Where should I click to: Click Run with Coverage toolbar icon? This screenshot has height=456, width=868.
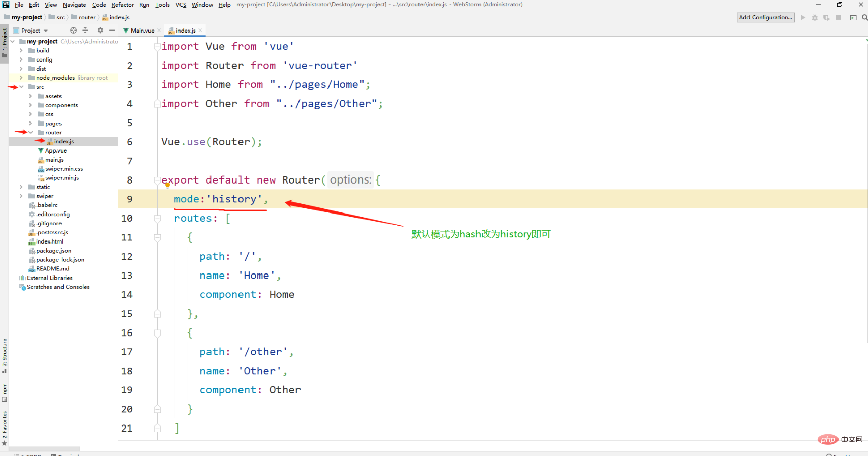pyautogui.click(x=826, y=17)
